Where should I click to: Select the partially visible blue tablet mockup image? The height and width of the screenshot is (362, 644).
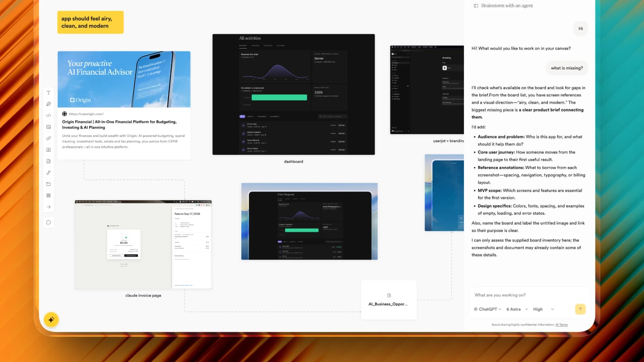coord(444,193)
